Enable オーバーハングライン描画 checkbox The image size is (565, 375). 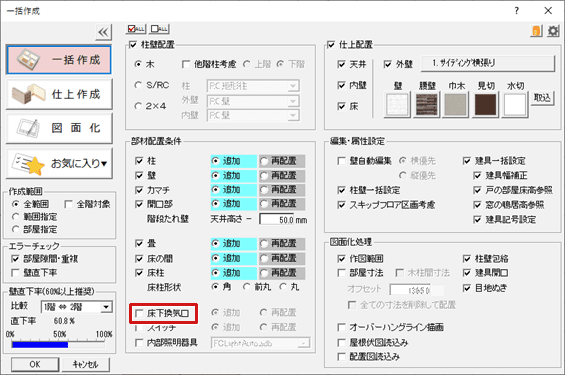tap(342, 327)
